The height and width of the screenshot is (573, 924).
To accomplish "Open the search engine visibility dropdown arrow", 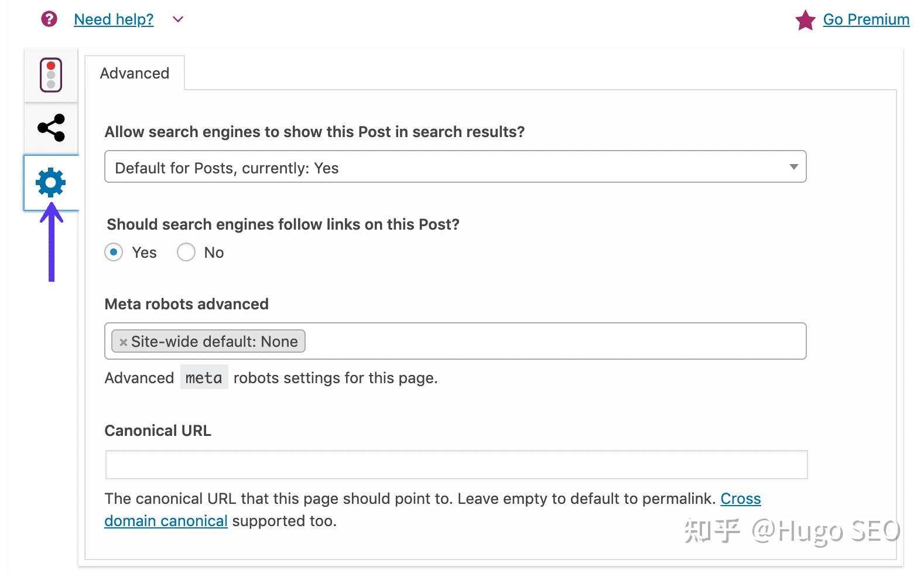I will pyautogui.click(x=793, y=168).
